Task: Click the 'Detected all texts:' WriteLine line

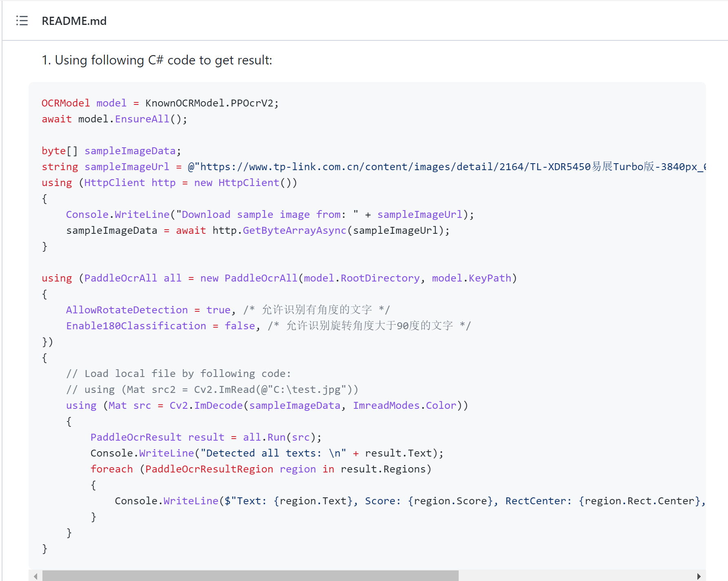Action: [x=267, y=453]
